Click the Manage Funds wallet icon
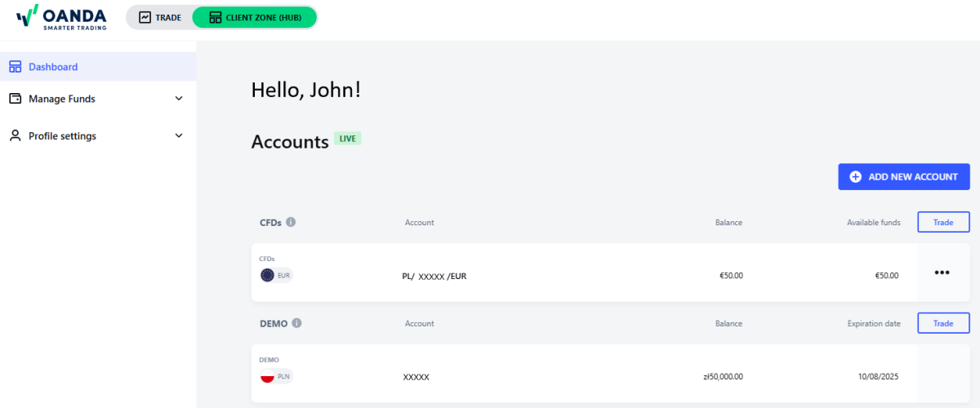 coord(16,99)
